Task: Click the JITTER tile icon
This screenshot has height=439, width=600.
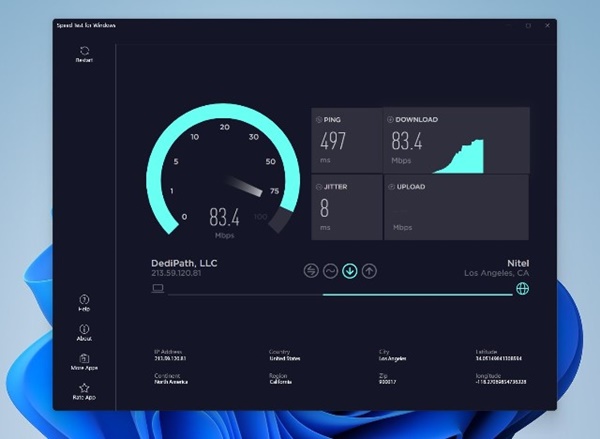Action: pos(319,187)
